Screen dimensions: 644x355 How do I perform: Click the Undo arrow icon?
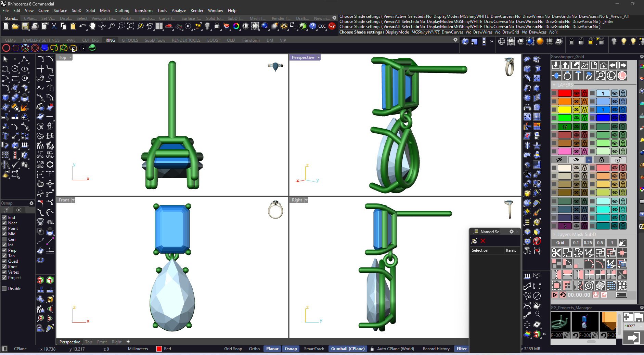pyautogui.click(x=82, y=26)
